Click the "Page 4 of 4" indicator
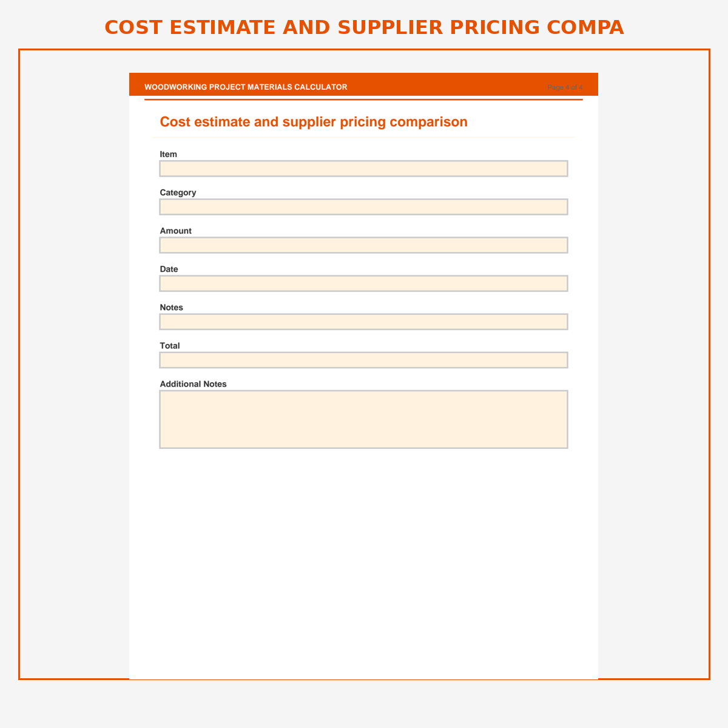The image size is (728, 728). (x=565, y=87)
